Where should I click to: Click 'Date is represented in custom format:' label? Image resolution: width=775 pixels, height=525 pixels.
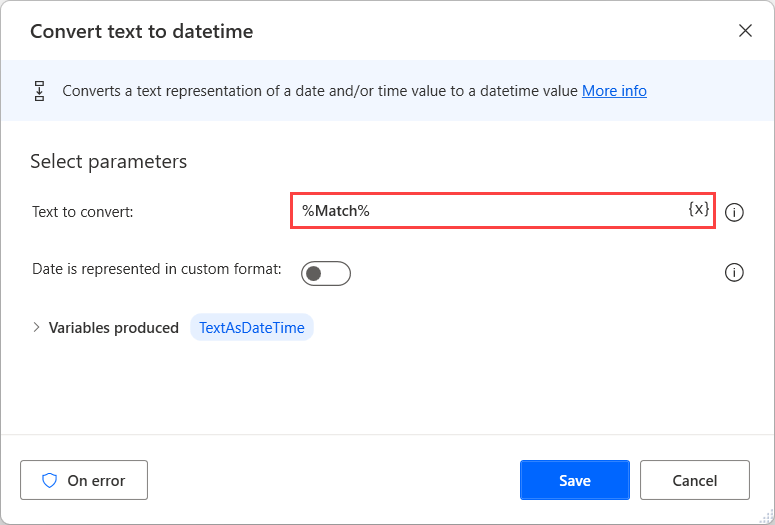157,269
